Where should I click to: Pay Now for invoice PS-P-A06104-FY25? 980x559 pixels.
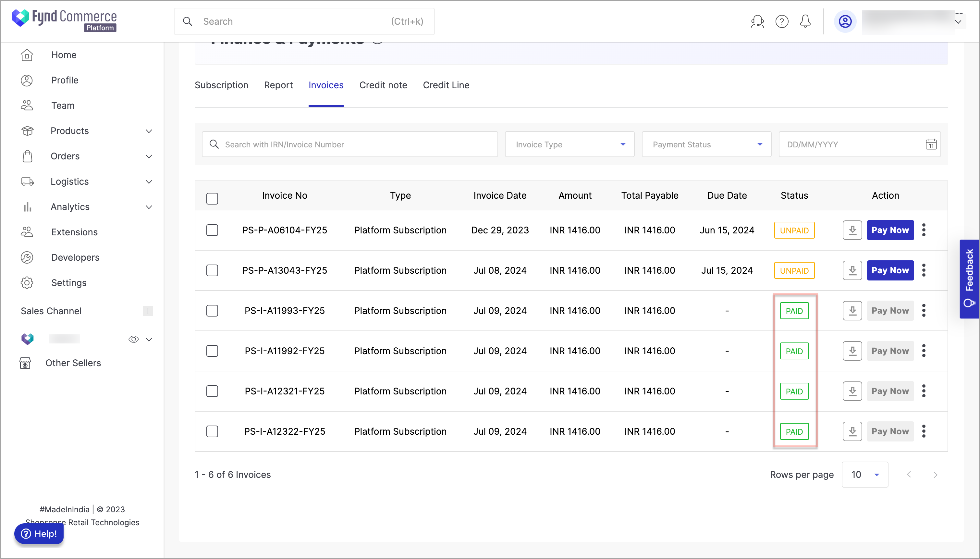click(890, 230)
